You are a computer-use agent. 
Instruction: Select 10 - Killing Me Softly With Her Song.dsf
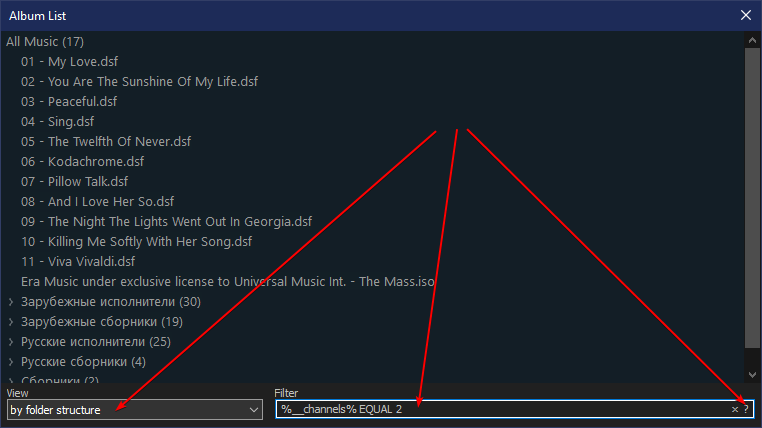137,241
